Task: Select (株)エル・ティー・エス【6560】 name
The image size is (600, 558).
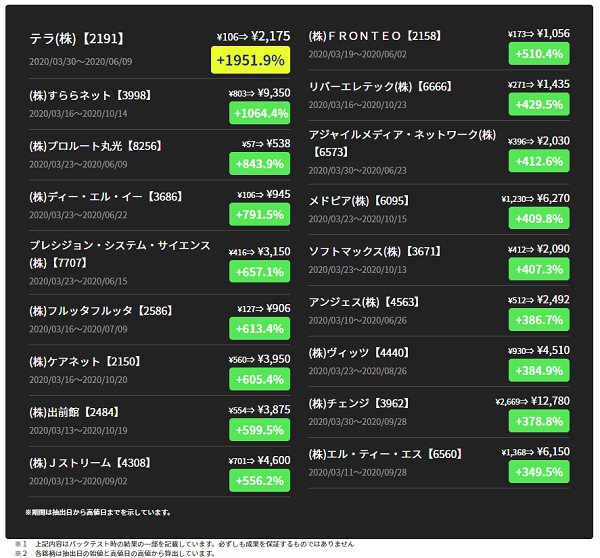Action: tap(386, 454)
